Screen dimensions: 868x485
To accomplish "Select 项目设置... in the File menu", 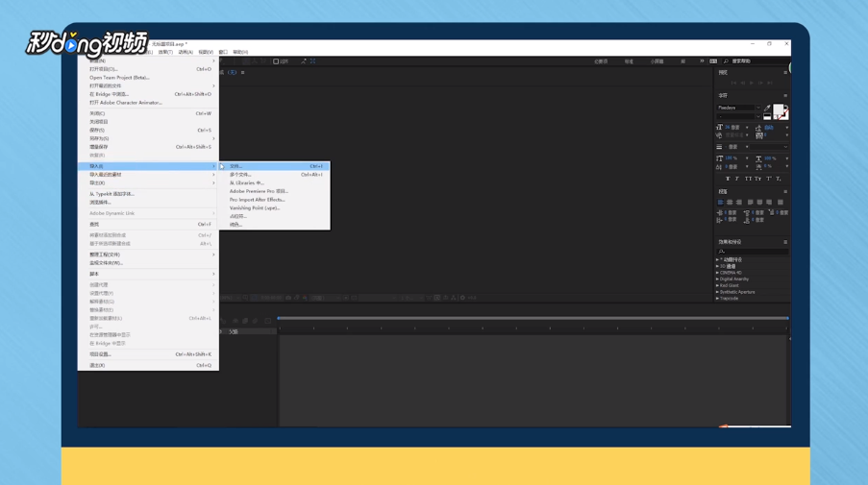I will tap(148, 354).
